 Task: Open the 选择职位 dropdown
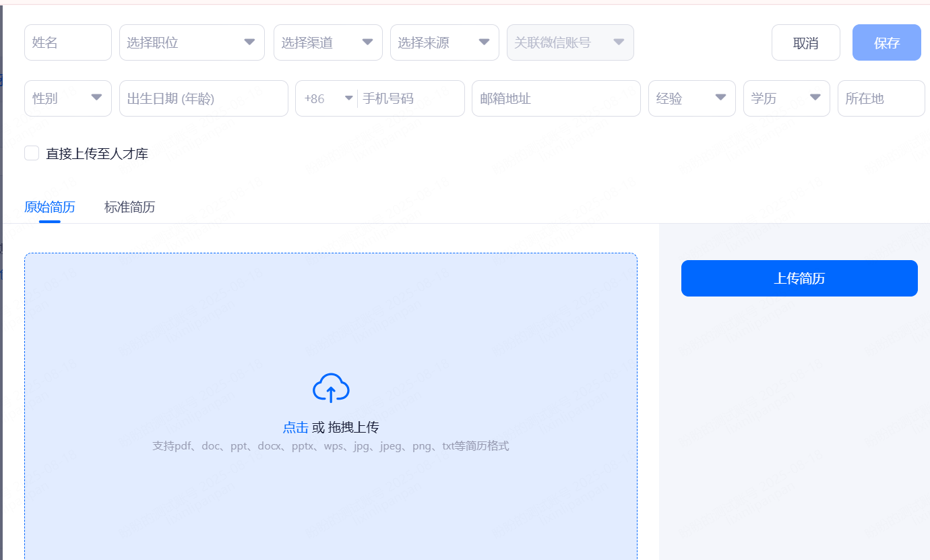click(x=191, y=42)
